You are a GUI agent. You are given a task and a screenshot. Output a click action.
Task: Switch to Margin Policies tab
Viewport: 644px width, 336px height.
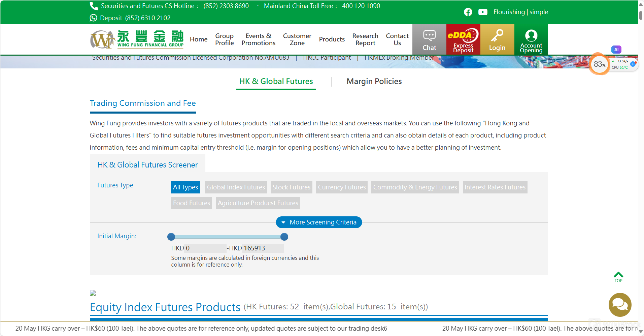[374, 82]
